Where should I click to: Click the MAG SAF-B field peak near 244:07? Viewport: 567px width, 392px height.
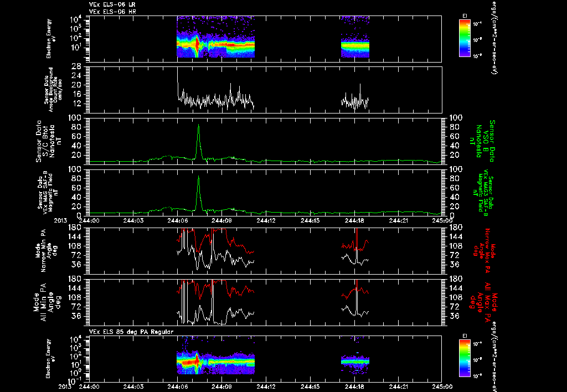click(198, 177)
